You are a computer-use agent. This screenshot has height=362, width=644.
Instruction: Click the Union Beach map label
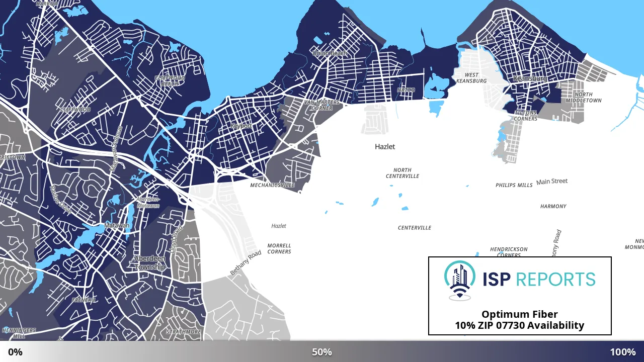(x=330, y=53)
